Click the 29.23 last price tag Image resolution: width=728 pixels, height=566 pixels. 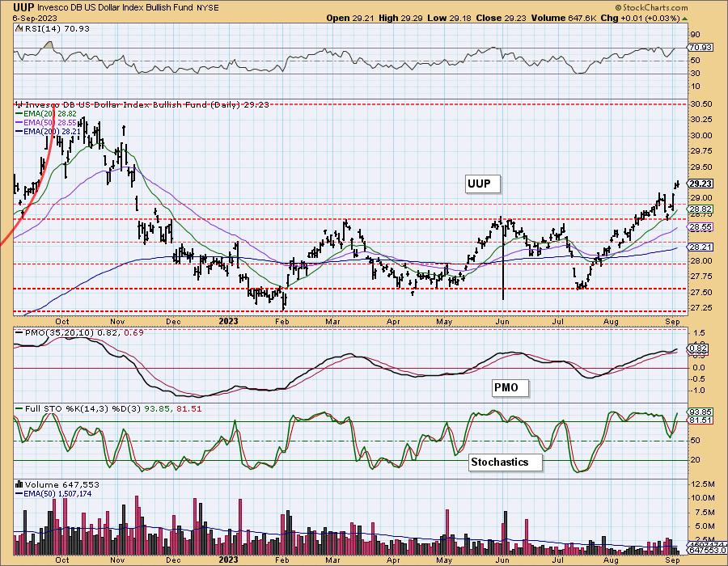tap(700, 184)
